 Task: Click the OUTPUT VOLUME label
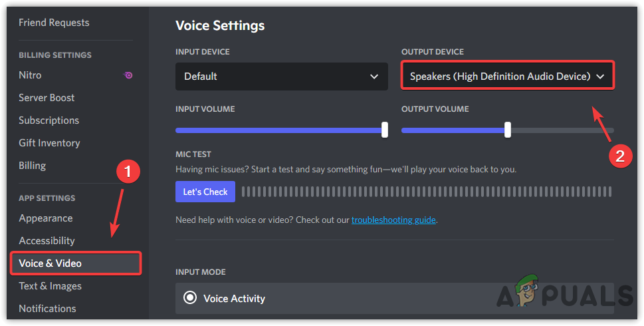435,109
